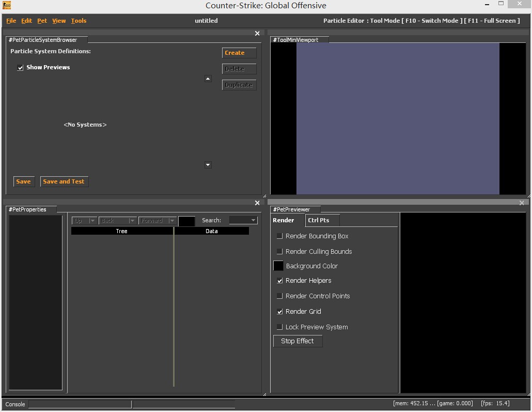Click the <No Systems> placeholder text
The image size is (532, 412).
pyautogui.click(x=85, y=125)
